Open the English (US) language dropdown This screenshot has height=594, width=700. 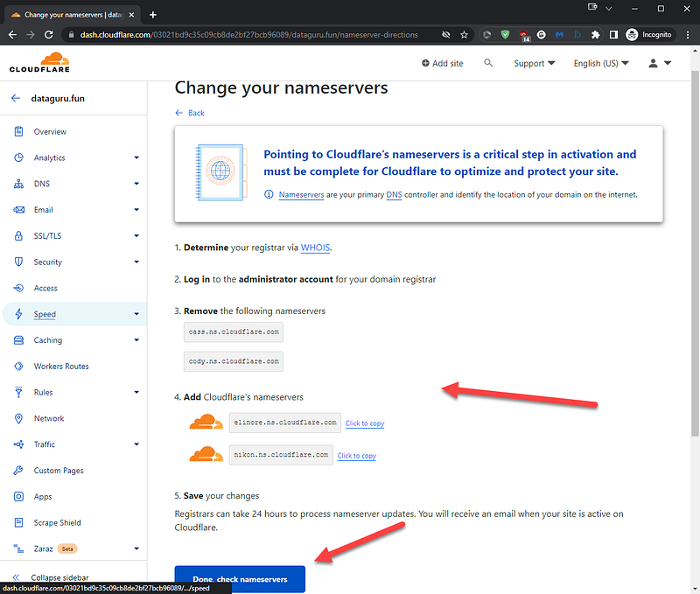[601, 63]
